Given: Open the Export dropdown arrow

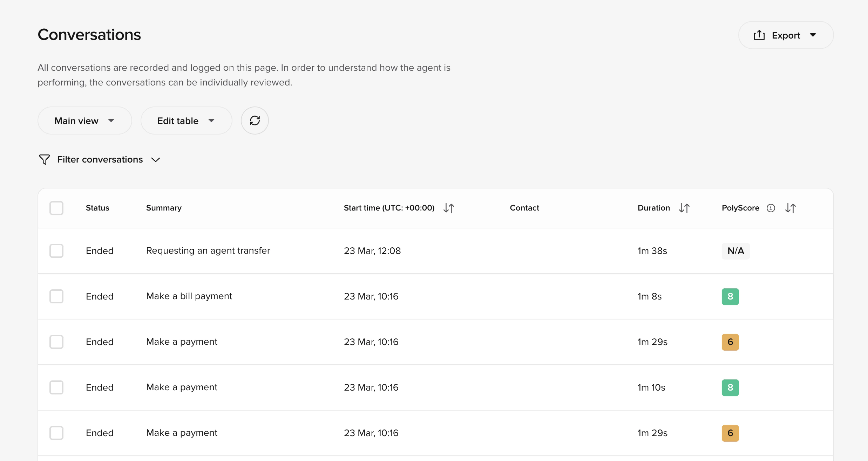Looking at the screenshot, I should pos(813,35).
